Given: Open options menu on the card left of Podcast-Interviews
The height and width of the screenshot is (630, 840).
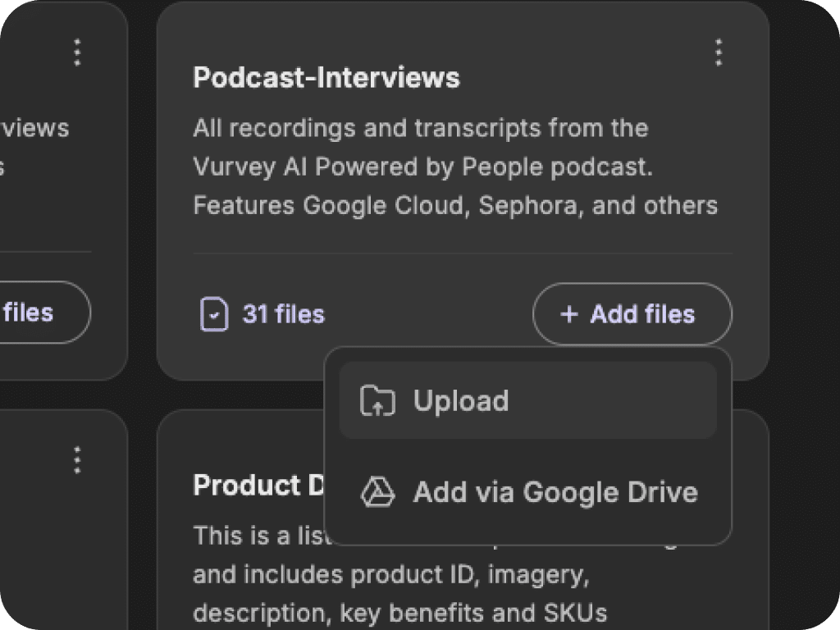Looking at the screenshot, I should pyautogui.click(x=77, y=52).
